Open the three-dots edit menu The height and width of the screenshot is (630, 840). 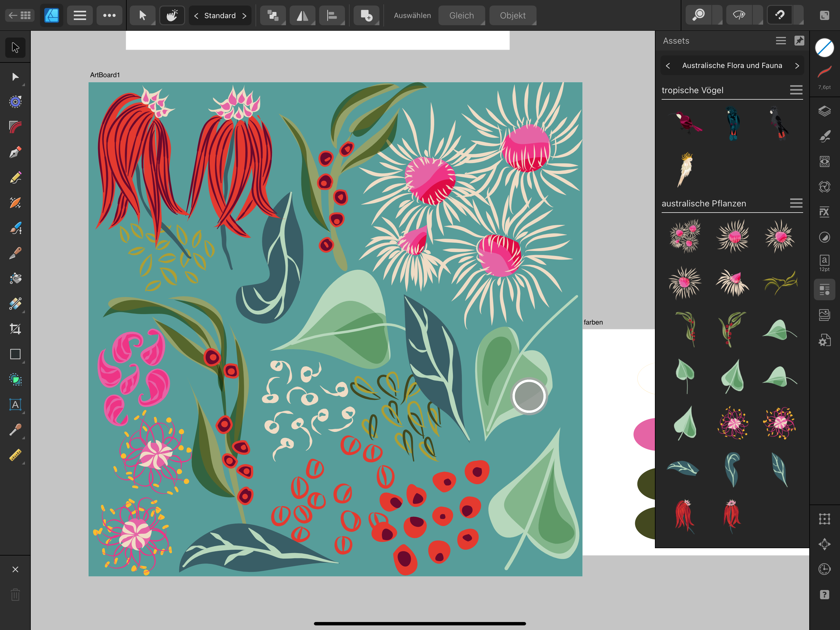109,15
